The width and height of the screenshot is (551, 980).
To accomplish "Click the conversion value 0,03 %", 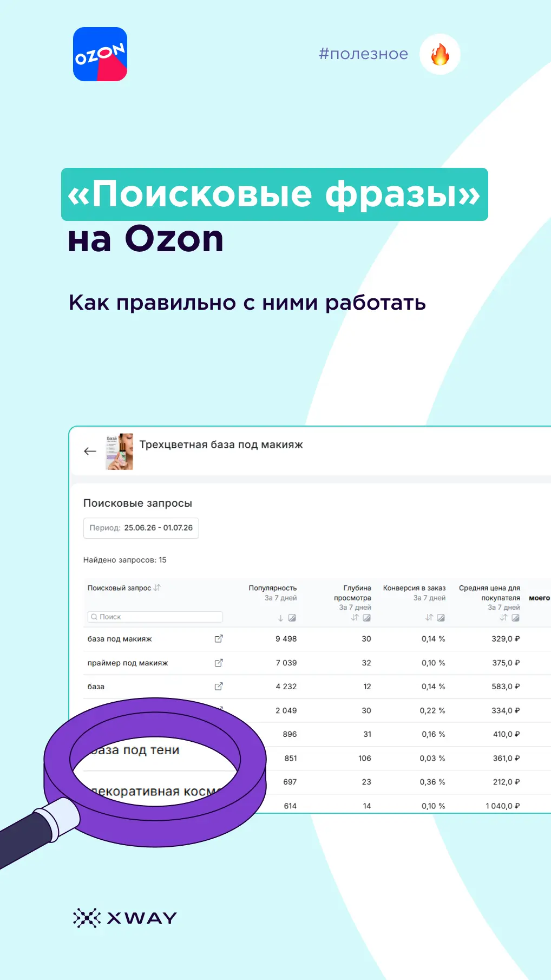I will 432,758.
